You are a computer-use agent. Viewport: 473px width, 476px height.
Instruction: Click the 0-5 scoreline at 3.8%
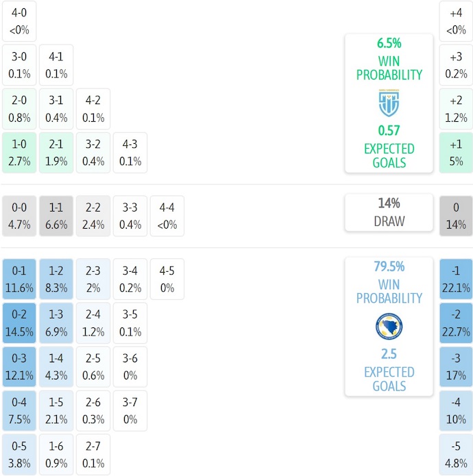[x=19, y=455]
